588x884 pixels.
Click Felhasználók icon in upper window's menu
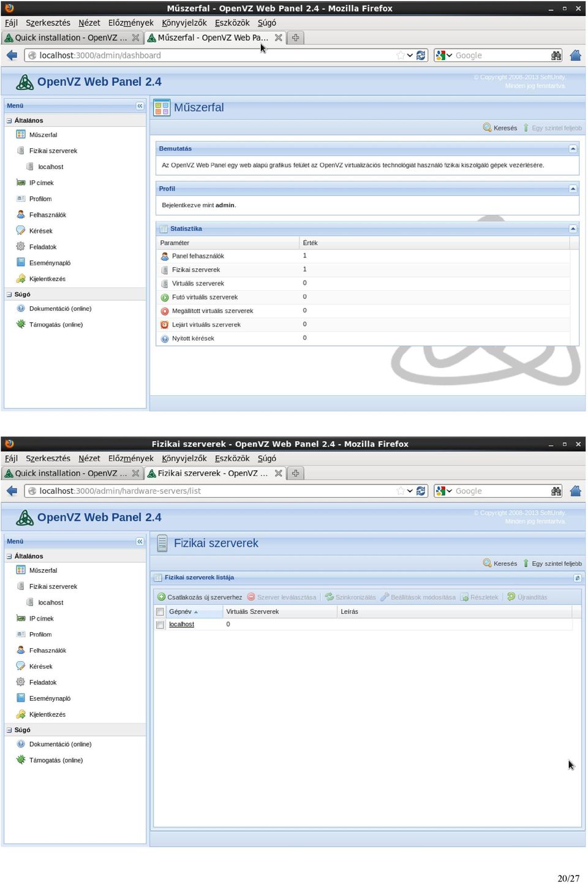[x=21, y=214]
